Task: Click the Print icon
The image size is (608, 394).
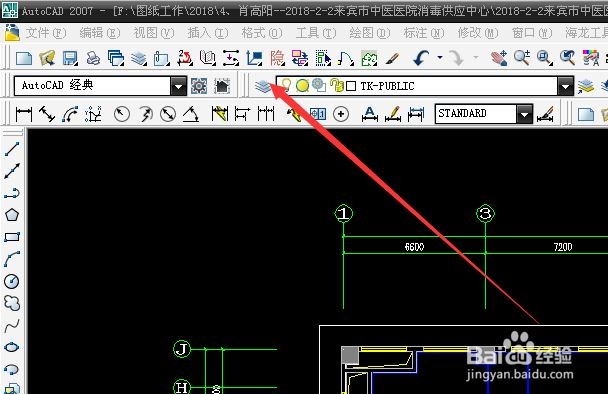Action: (x=93, y=58)
